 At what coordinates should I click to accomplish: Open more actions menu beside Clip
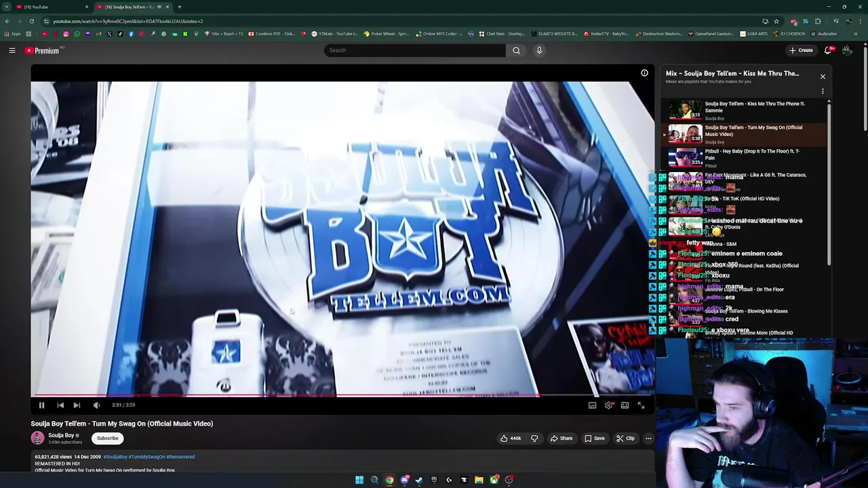[x=648, y=439]
